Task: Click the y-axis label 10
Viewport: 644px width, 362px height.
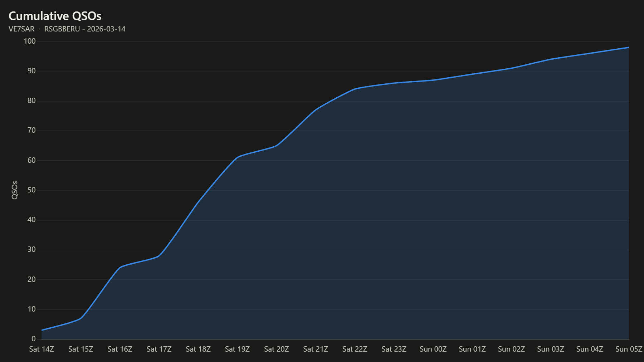Action: coord(31,309)
